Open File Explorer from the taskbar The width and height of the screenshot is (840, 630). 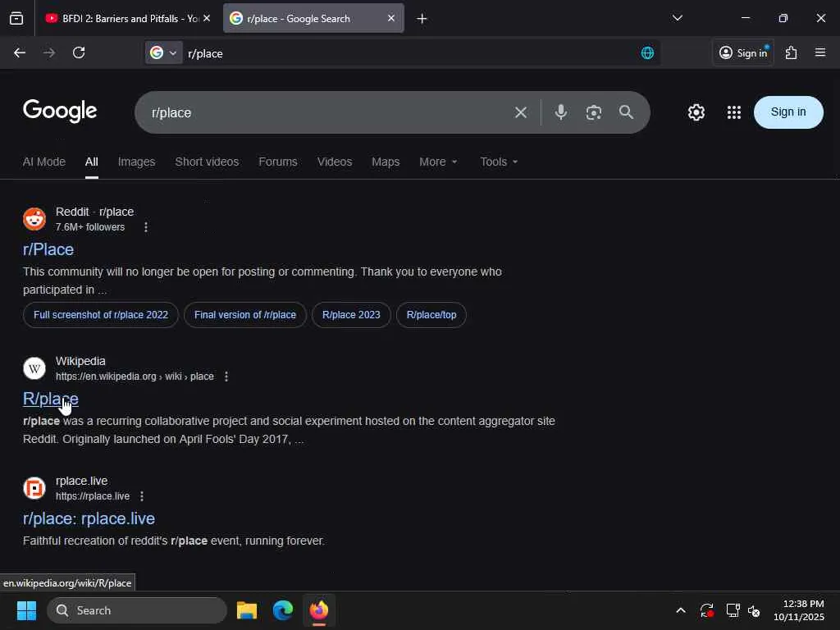(247, 610)
